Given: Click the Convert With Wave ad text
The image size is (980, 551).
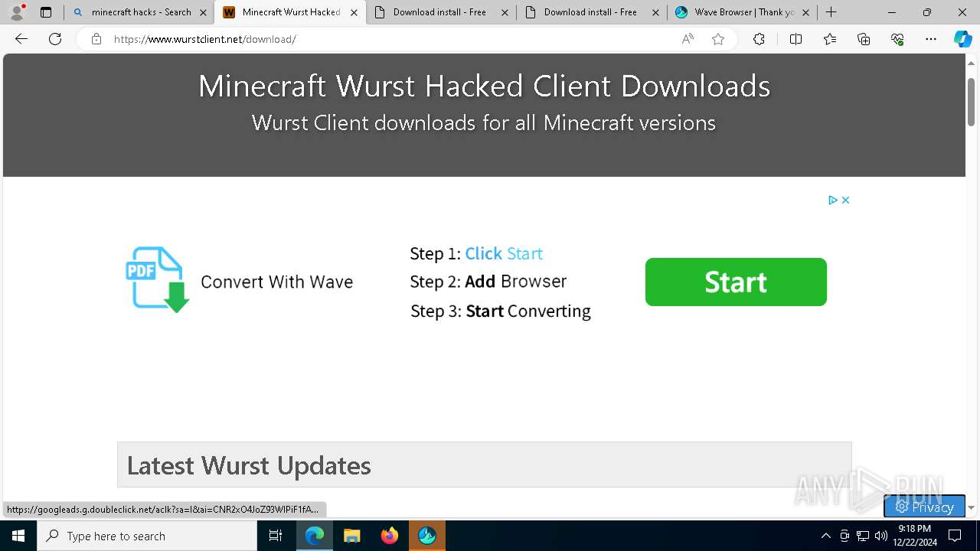Looking at the screenshot, I should [x=276, y=282].
